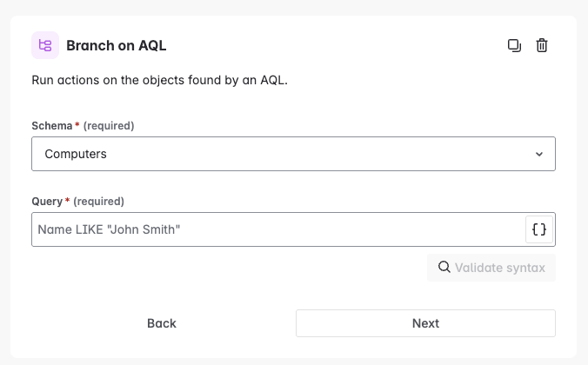Delete the step with the trash icon

click(542, 45)
